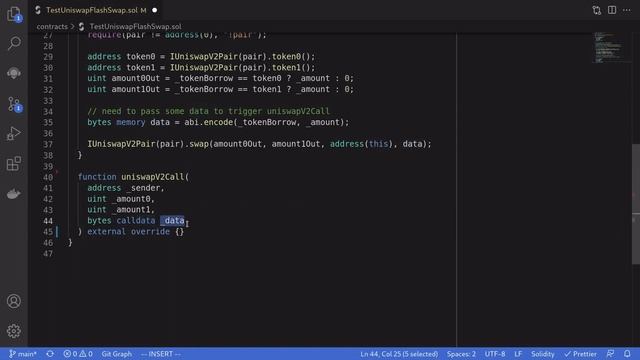640x360 pixels.
Task: Click the Prettier status item
Action: pyautogui.click(x=580, y=354)
